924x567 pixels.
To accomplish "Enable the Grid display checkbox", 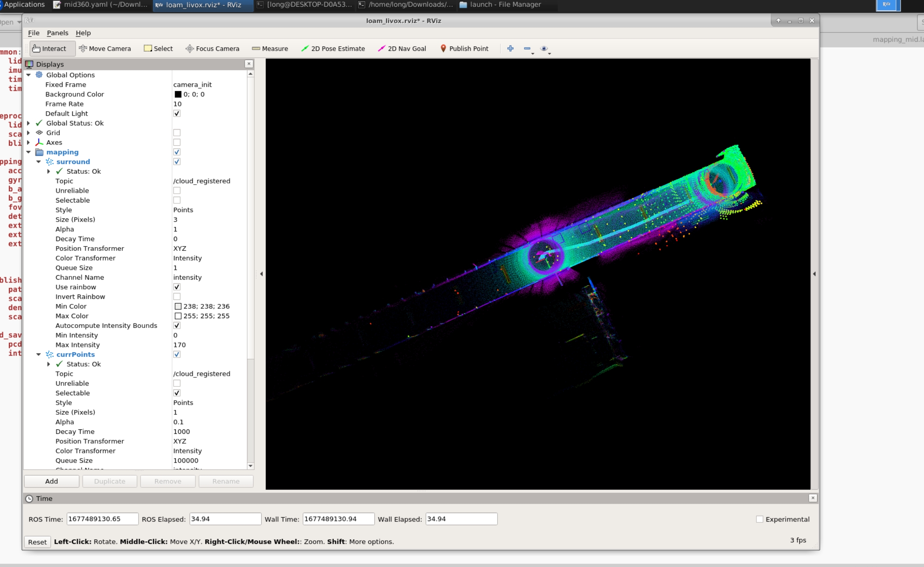I will [177, 133].
